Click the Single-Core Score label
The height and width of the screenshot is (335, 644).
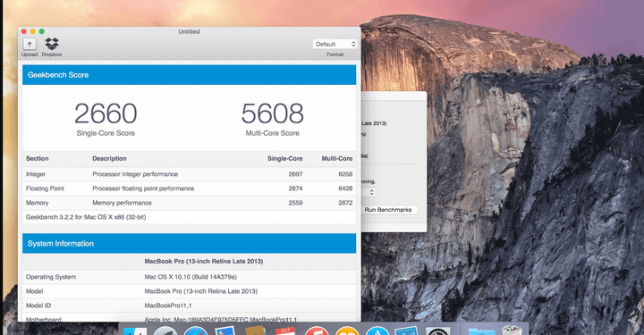[x=106, y=133]
